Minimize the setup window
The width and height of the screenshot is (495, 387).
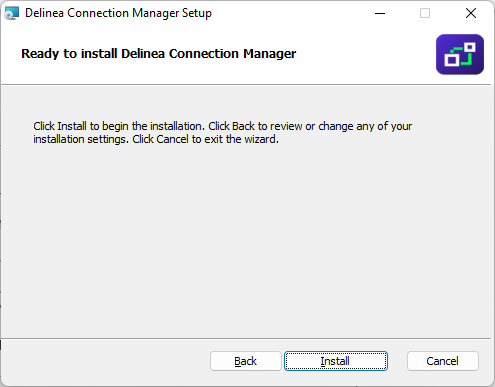tap(380, 13)
